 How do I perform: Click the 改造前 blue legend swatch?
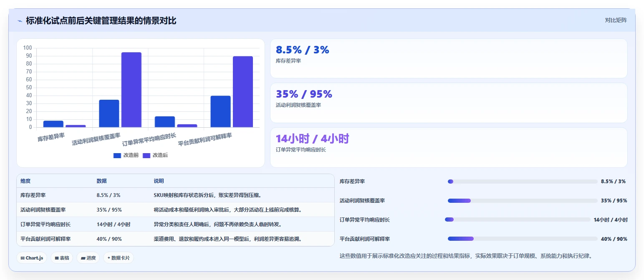(117, 155)
